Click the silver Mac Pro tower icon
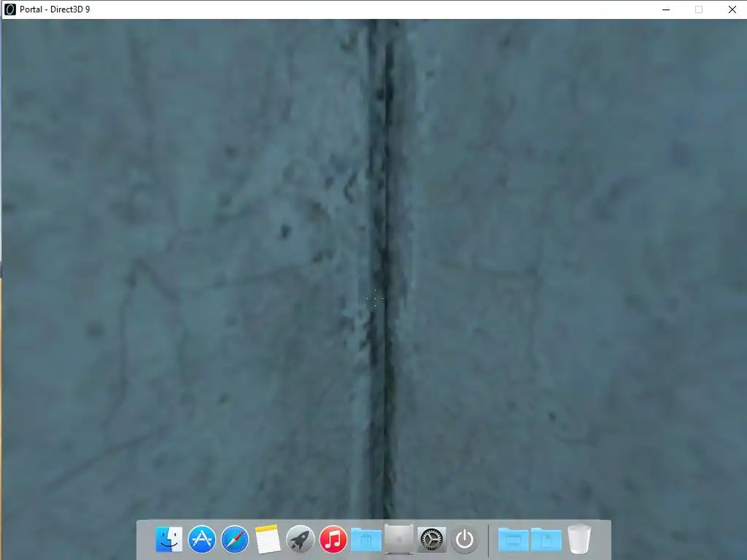Screen dimensions: 747x560 [399, 540]
